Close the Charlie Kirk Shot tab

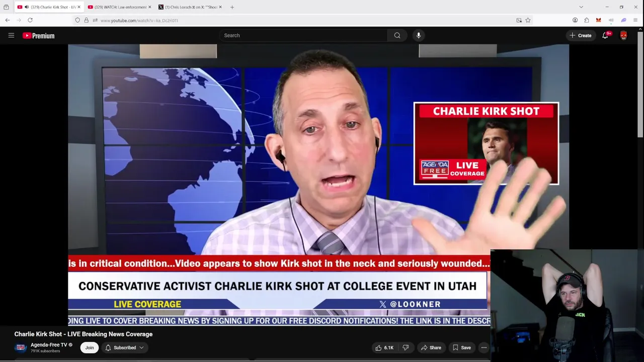coord(78,7)
